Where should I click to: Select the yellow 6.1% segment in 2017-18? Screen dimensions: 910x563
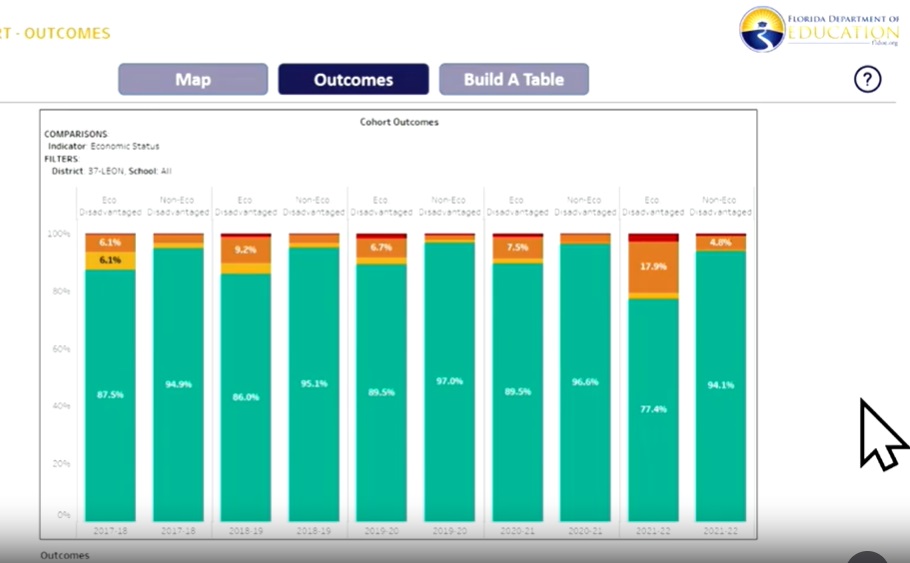pos(110,261)
